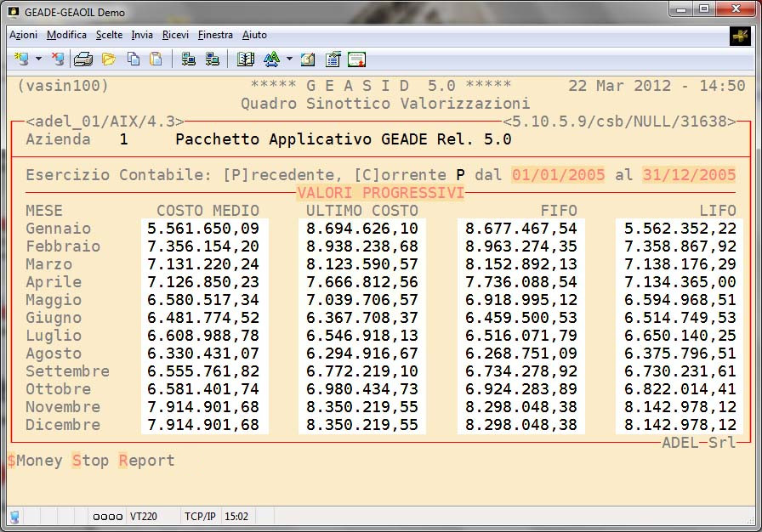Click the copy icon in toolbar
Image resolution: width=762 pixels, height=532 pixels.
(x=133, y=59)
